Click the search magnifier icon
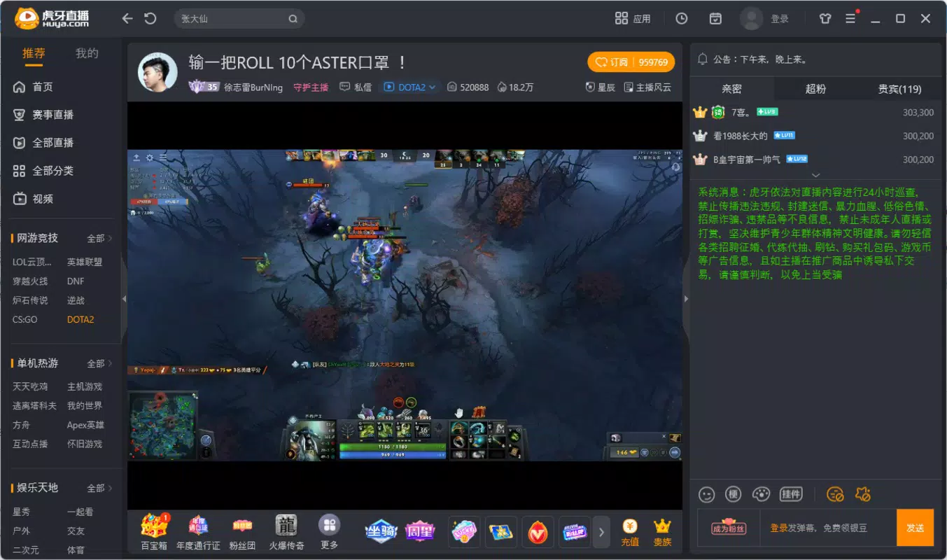This screenshot has height=560, width=947. tap(293, 19)
